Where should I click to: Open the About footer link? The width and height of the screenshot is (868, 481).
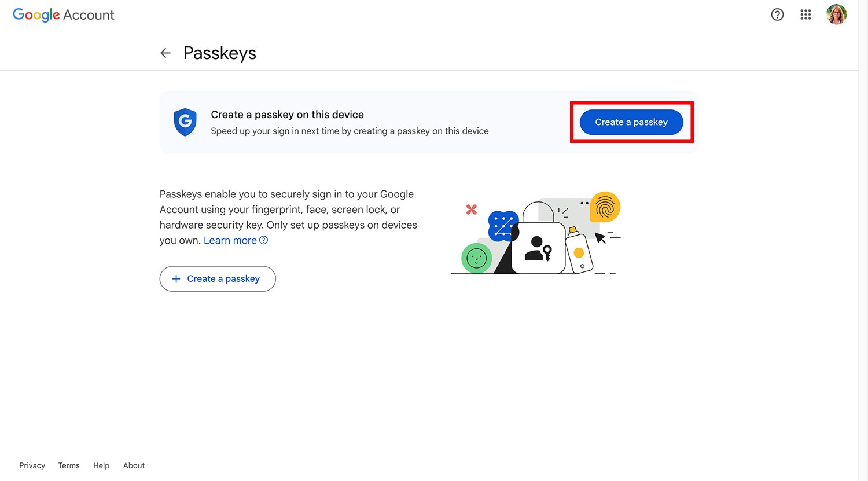point(134,465)
